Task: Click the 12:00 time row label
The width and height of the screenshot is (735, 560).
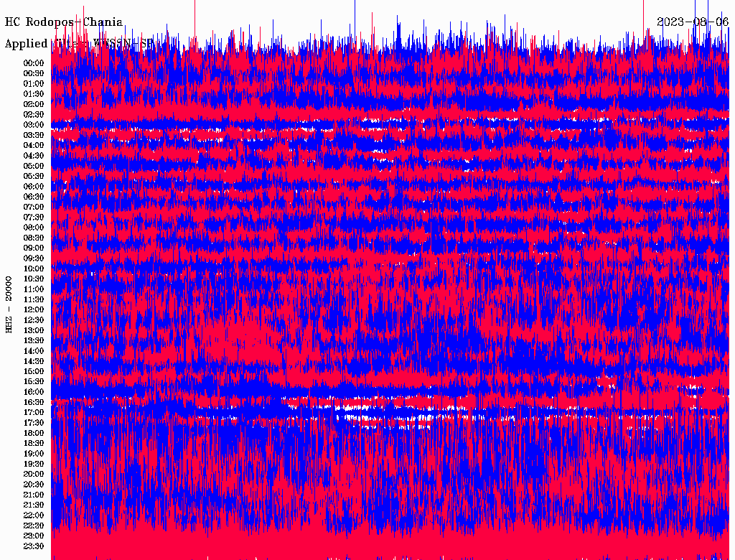Action: point(34,309)
